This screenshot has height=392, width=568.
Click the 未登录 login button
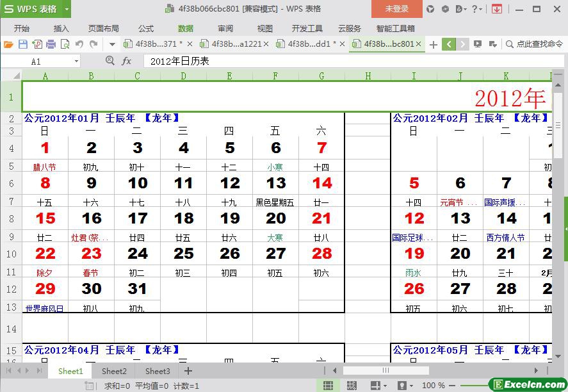click(x=396, y=9)
